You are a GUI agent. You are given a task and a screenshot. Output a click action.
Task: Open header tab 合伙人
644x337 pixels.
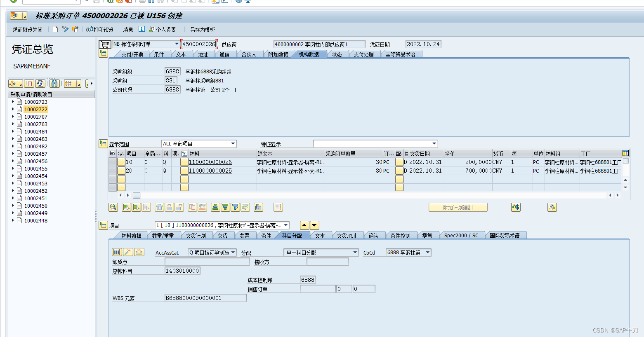click(x=249, y=54)
